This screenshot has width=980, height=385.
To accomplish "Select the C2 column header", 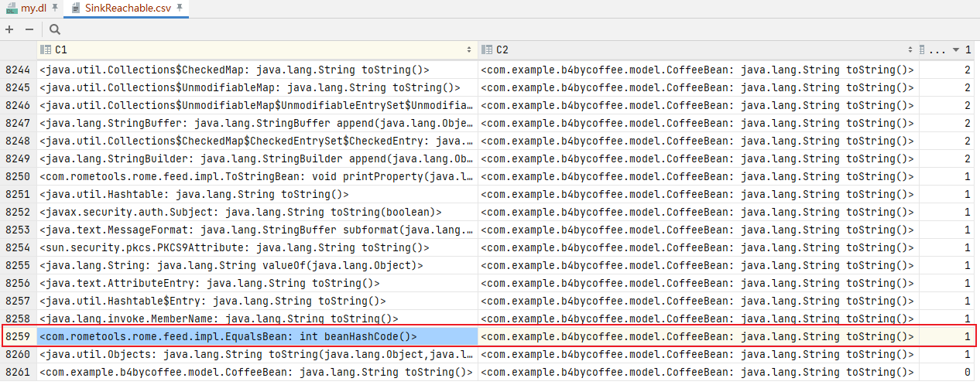I will pyautogui.click(x=698, y=49).
